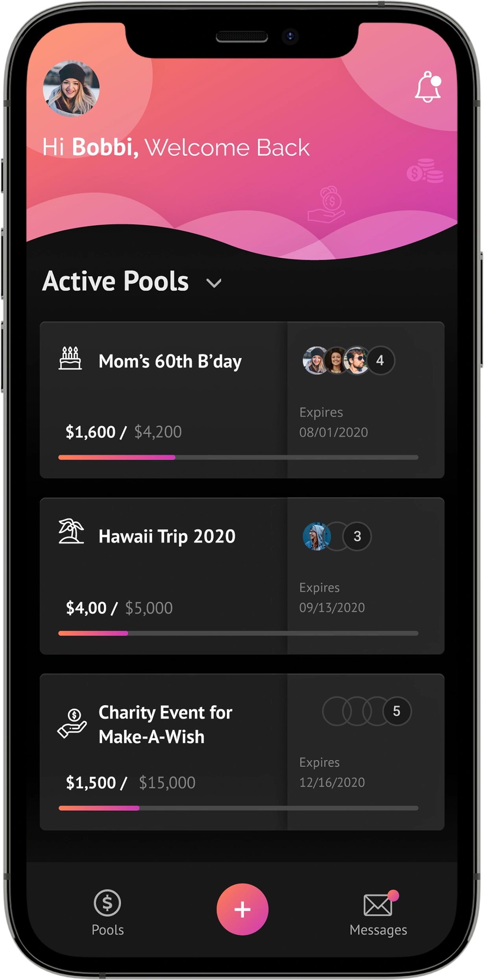The height and width of the screenshot is (980, 484).
Task: Click the palm tree island icon
Action: [71, 531]
